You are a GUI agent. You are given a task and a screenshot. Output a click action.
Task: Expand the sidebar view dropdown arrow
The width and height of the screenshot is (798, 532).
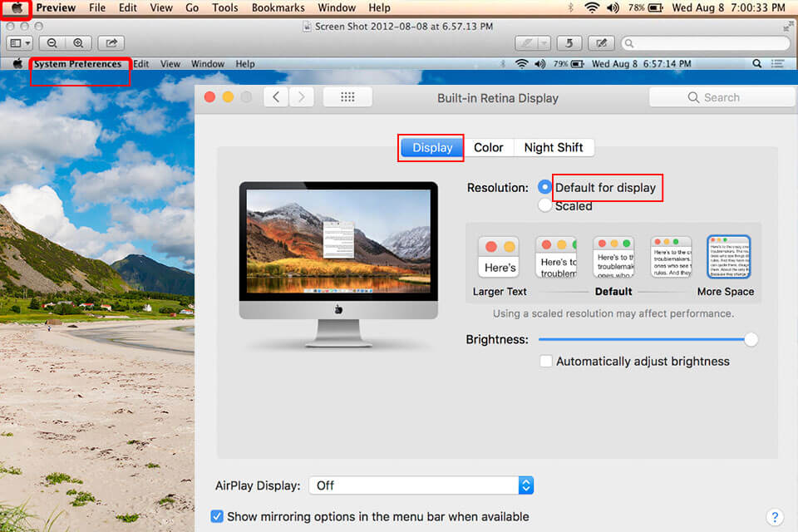tap(28, 43)
